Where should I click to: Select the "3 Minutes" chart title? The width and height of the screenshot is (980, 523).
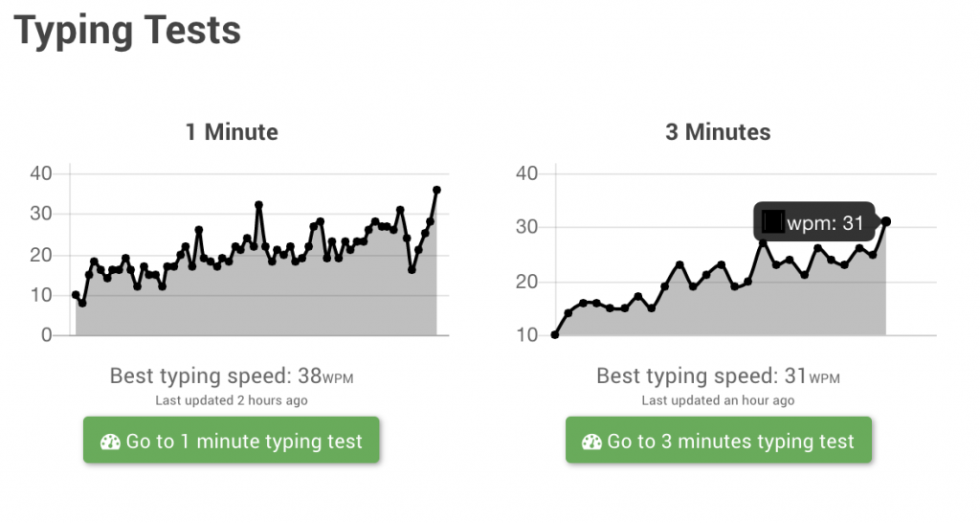coord(718,132)
